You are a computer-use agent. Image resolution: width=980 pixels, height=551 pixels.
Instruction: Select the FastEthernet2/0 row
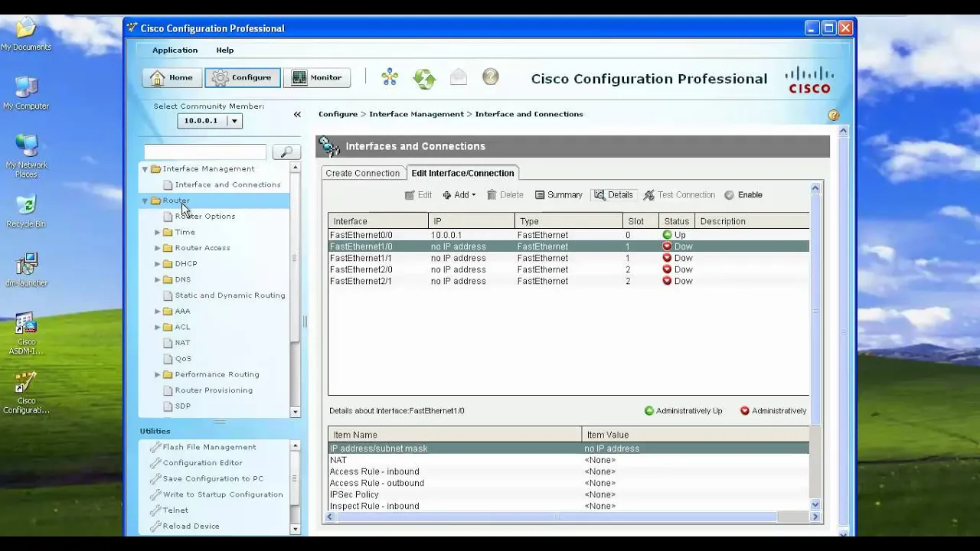point(568,269)
